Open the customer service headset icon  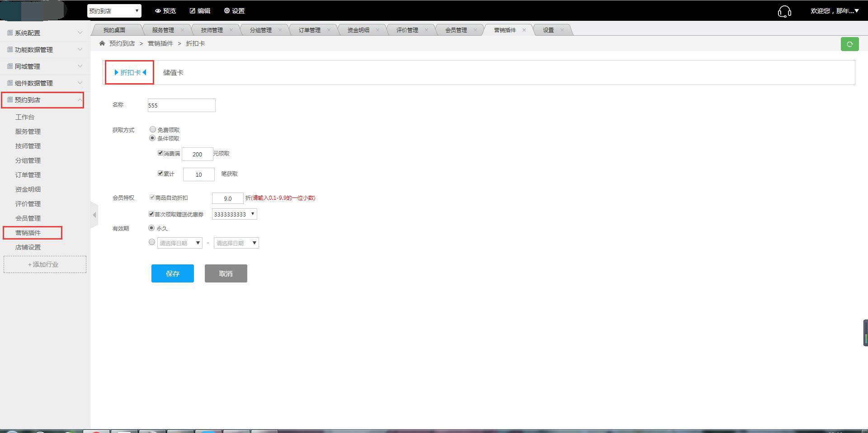click(x=784, y=11)
